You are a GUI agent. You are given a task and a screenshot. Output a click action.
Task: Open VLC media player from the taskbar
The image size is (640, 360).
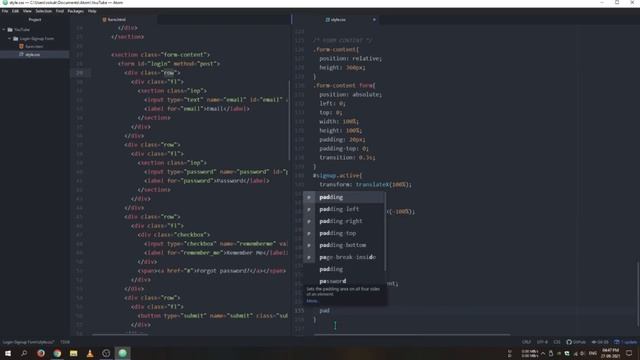click(90, 353)
